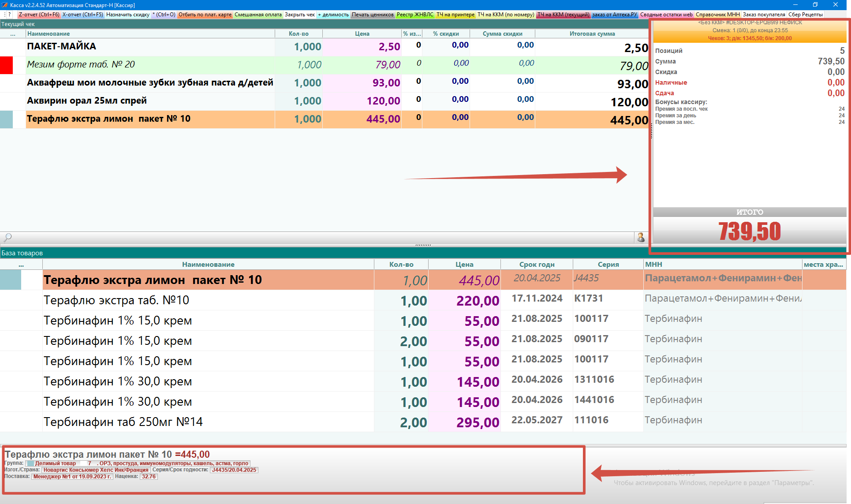
Task: Choose Смешанная оплата
Action: coord(258,15)
